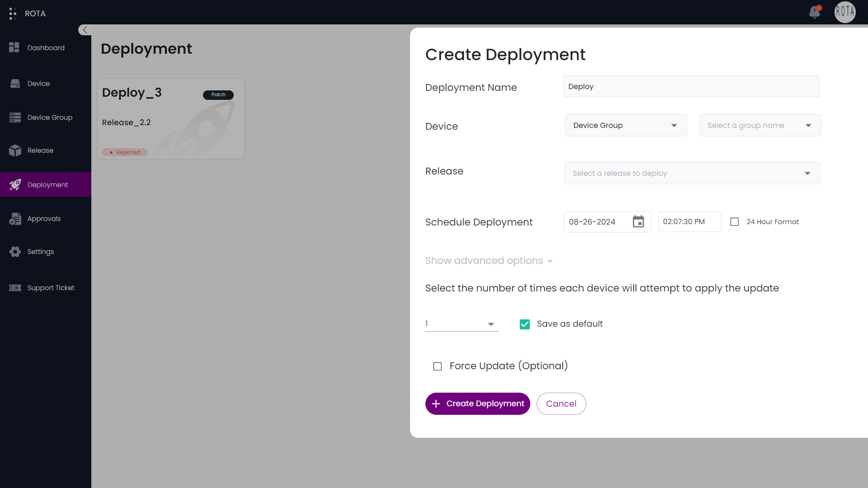
Task: Click the Release sidebar icon
Action: 15,150
